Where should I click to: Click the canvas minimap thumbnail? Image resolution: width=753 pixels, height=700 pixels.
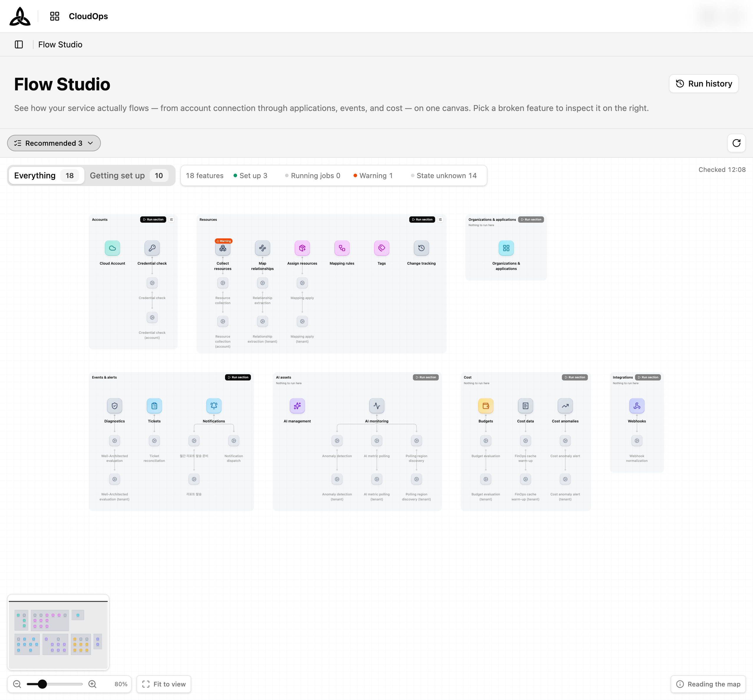[x=58, y=632]
